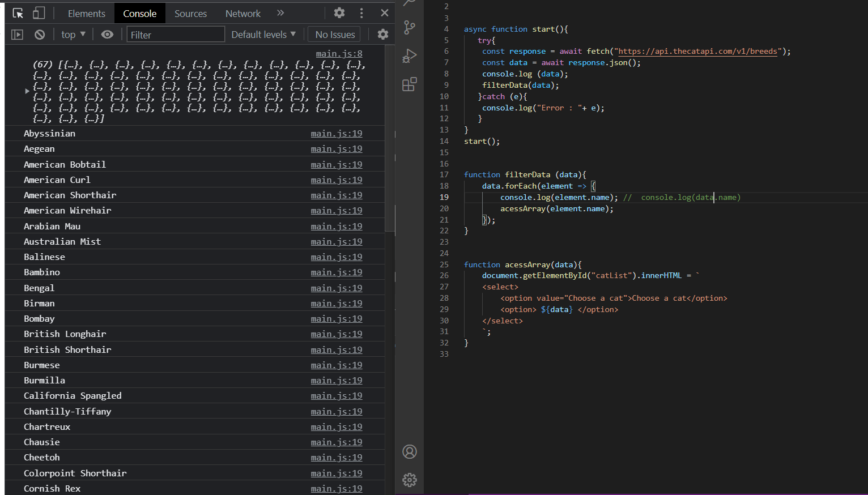Switch to the Network tab
This screenshot has width=868, height=495.
pyautogui.click(x=242, y=13)
